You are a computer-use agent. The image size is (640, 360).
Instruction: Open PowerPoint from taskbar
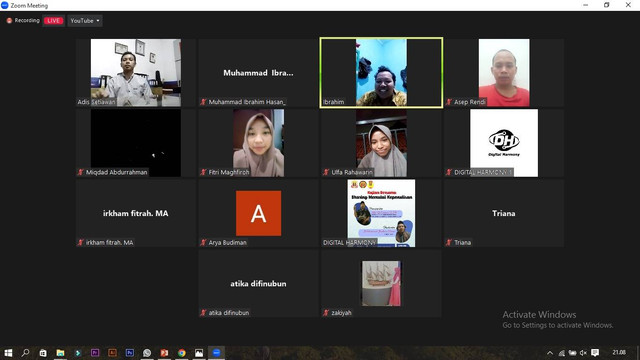coord(164,353)
